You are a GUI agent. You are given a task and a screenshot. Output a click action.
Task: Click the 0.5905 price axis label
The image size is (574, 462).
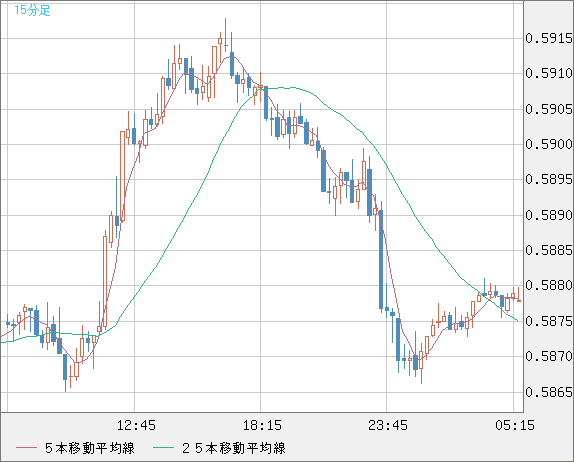549,109
